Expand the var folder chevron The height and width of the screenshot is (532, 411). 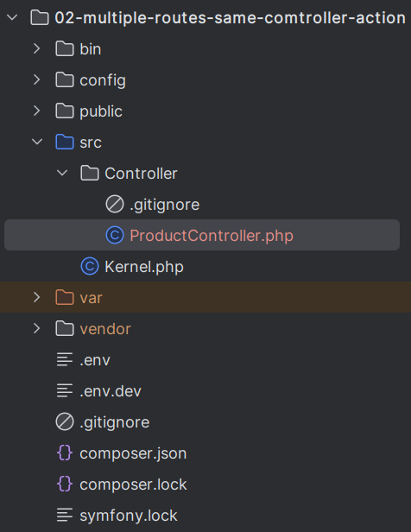pos(37,298)
